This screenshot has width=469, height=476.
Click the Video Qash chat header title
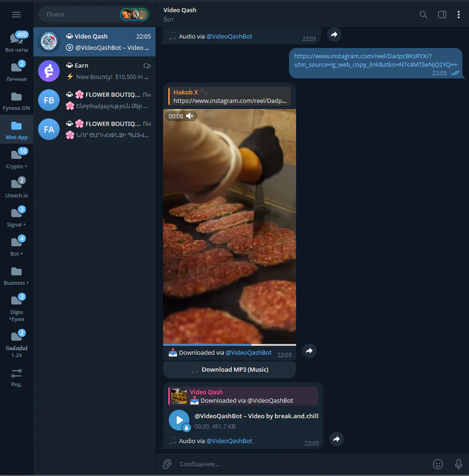coord(180,10)
